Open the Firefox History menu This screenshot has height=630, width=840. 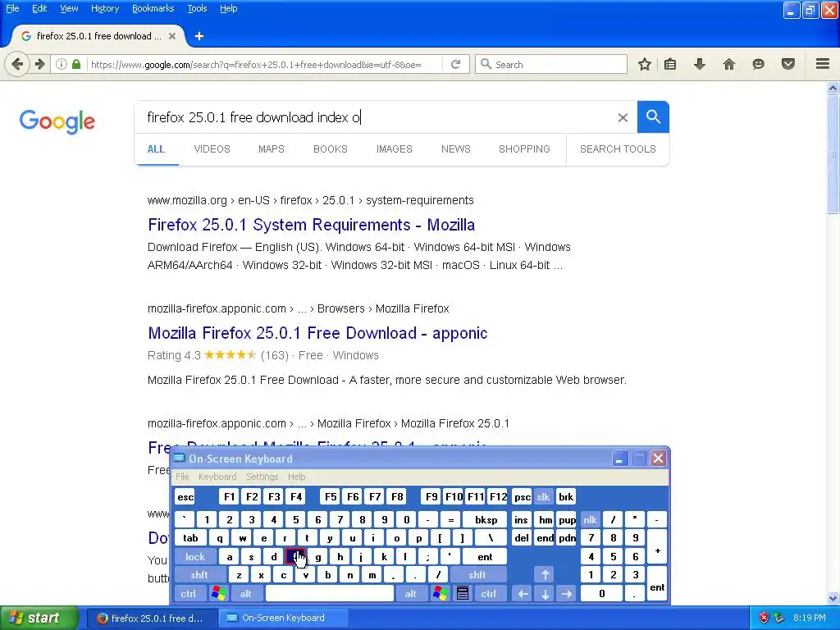[105, 8]
